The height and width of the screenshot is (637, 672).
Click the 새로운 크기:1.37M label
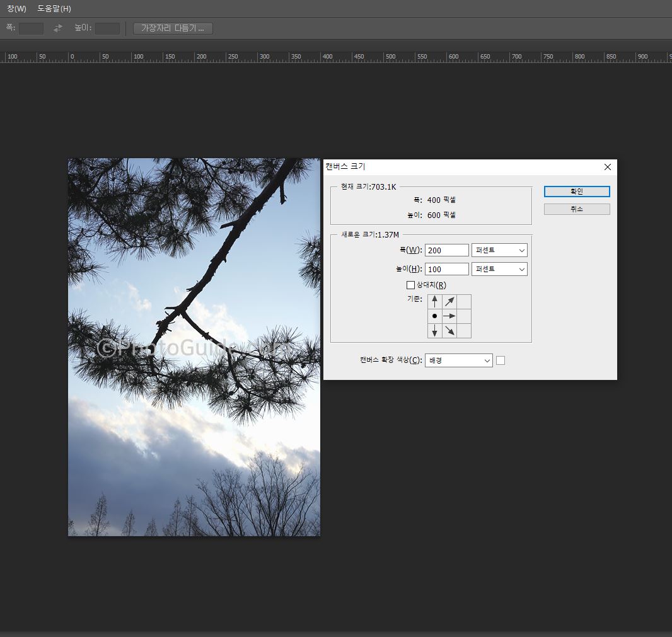370,235
